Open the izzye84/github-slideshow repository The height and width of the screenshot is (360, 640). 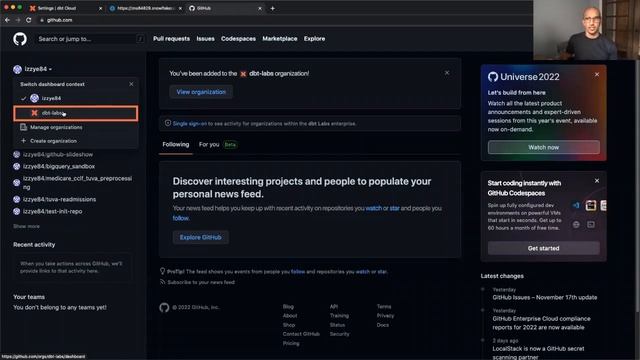58,154
